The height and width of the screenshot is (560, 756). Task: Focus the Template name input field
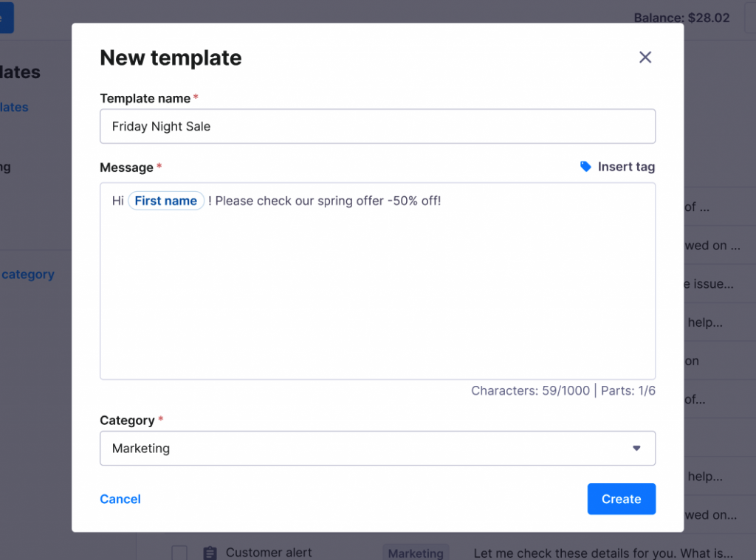pyautogui.click(x=377, y=126)
